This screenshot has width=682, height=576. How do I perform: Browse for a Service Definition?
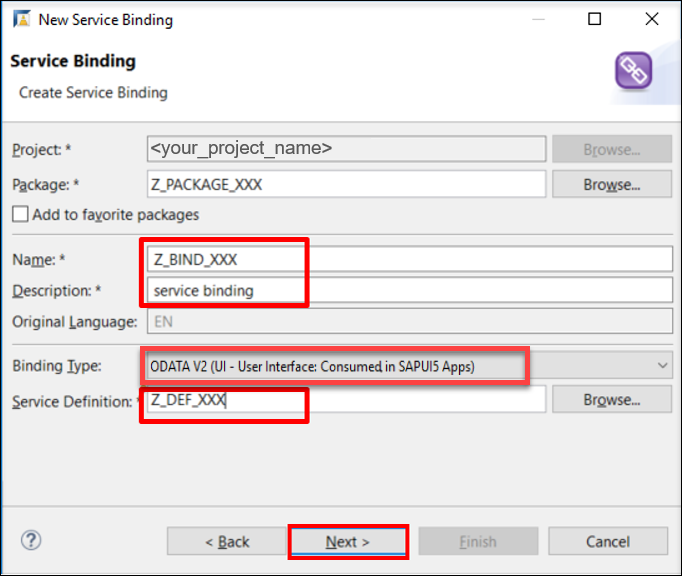point(612,399)
